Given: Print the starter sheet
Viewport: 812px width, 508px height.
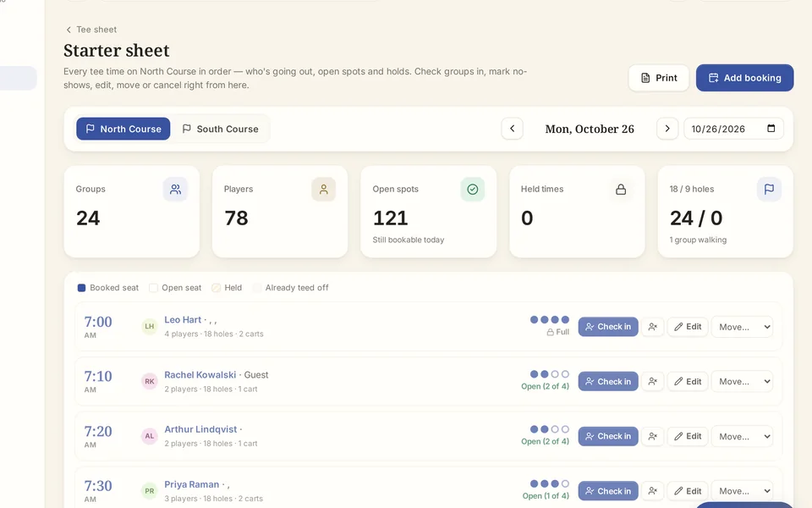Looking at the screenshot, I should [x=659, y=78].
